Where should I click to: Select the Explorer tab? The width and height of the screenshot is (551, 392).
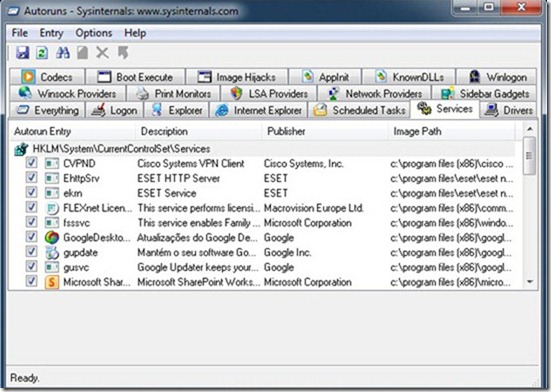click(x=176, y=110)
